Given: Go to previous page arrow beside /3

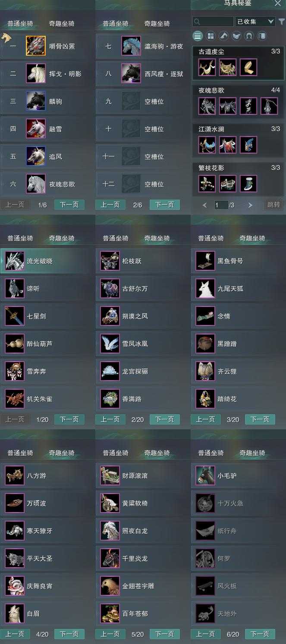Looking at the screenshot, I should pos(205,205).
